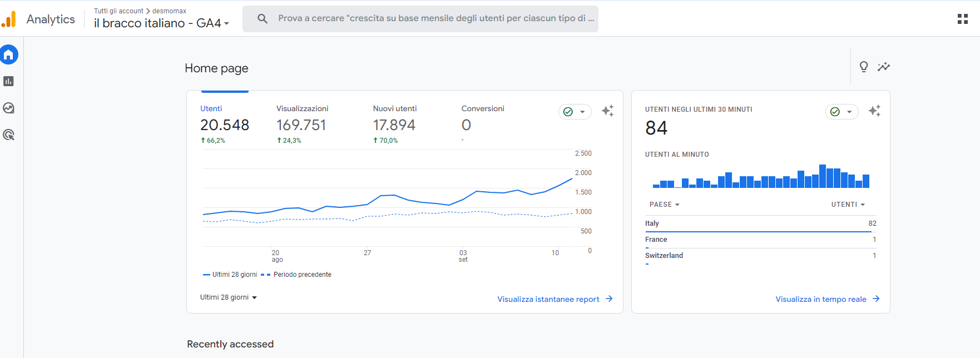
Task: Click the trend line icon beside lightbulb
Action: (883, 67)
